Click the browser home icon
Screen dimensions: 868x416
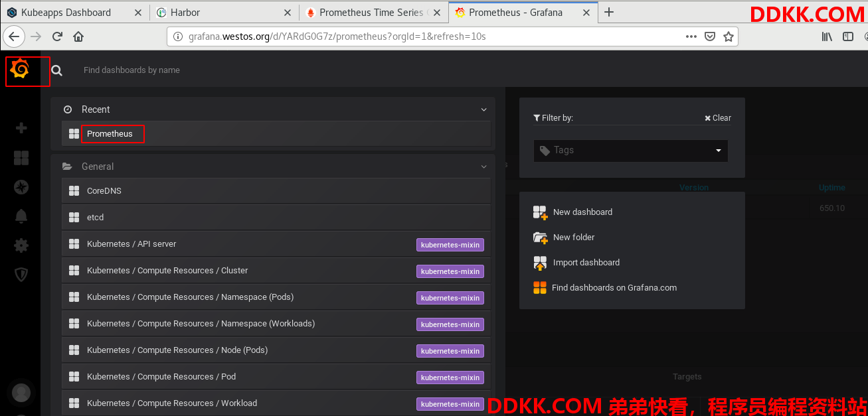pos(78,36)
